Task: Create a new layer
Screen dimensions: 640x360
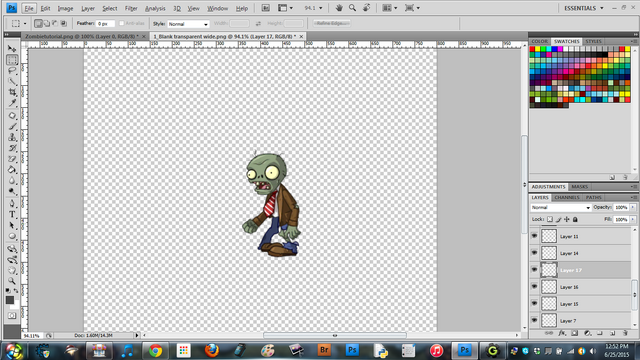Action: coord(613,333)
